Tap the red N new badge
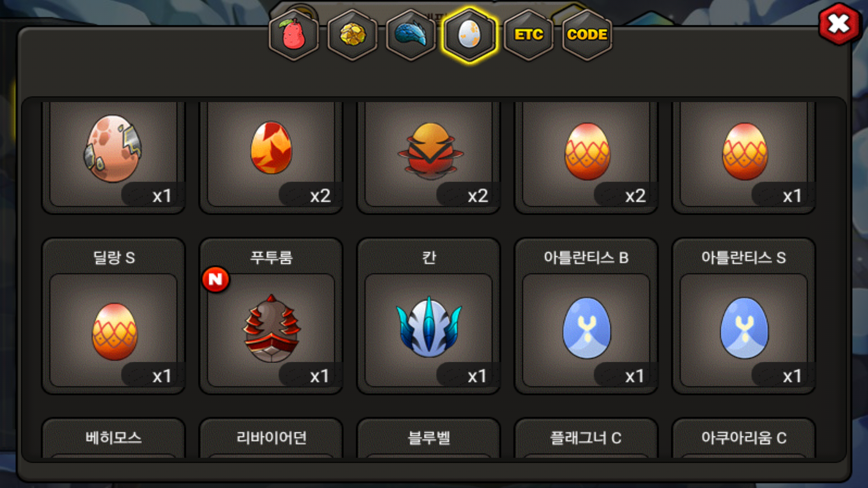868x488 pixels. [216, 279]
